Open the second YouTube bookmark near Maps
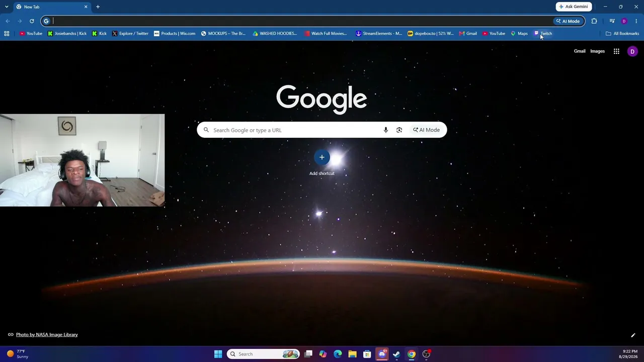The image size is (644, 362). tap(494, 34)
